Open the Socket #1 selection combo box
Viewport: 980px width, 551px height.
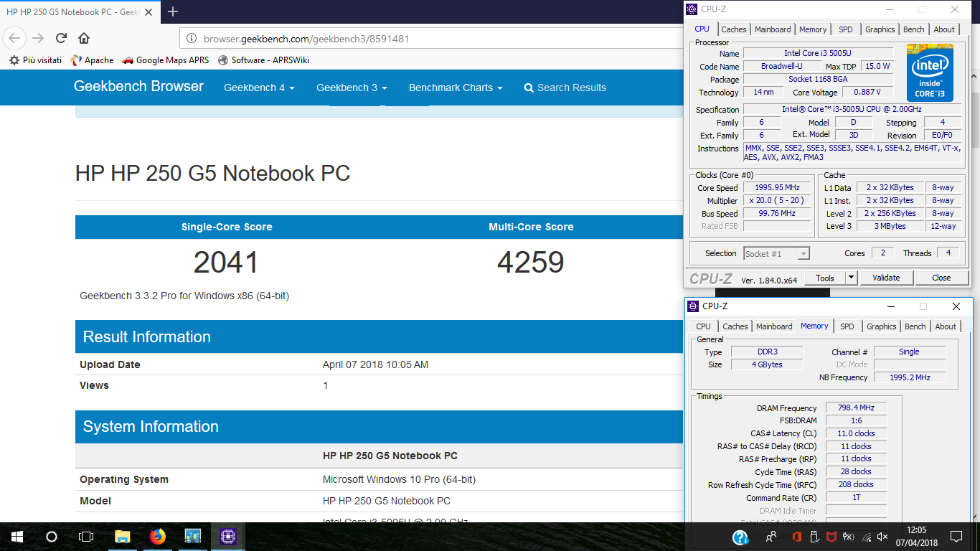[777, 253]
